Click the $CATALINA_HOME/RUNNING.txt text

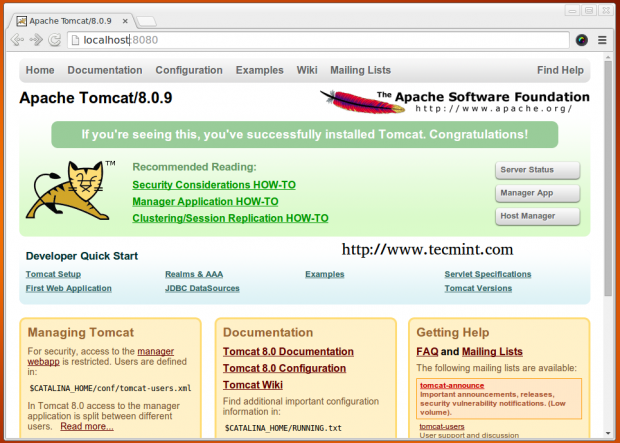[x=283, y=428]
